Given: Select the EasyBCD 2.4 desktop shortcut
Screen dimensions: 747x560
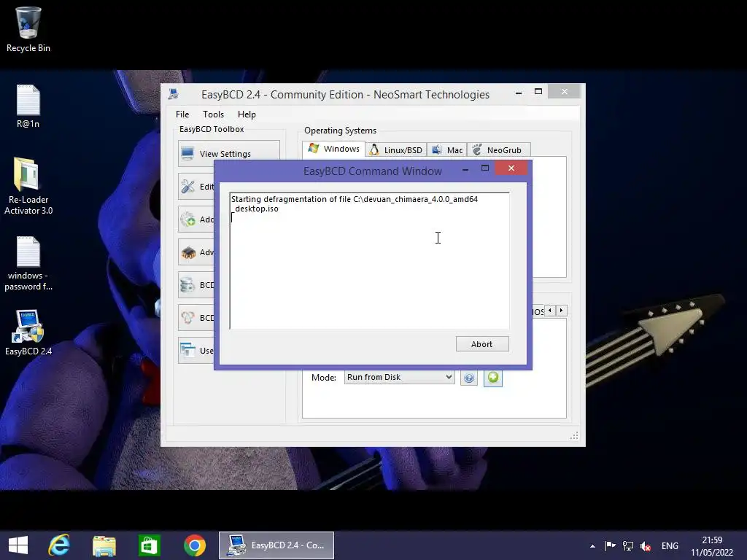Looking at the screenshot, I should (28, 332).
